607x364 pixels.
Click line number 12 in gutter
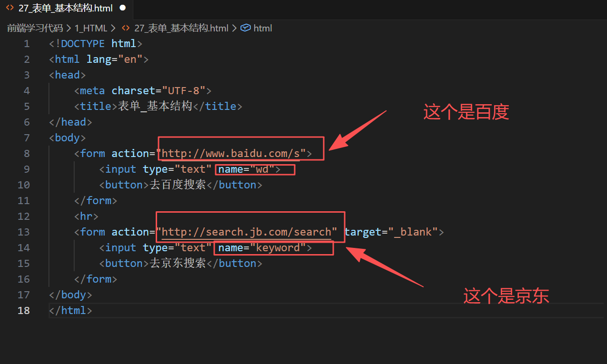coord(24,216)
